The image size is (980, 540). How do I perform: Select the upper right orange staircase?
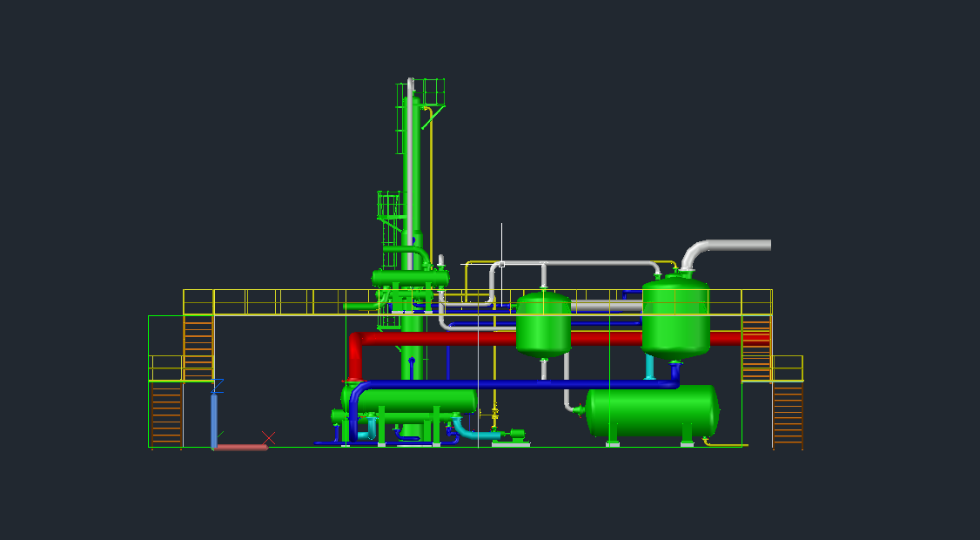point(756,348)
